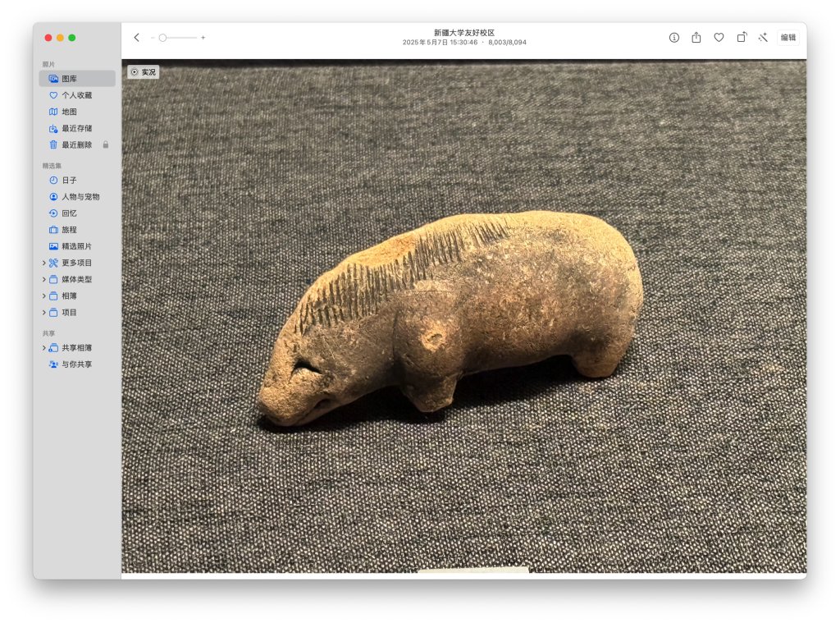Click the zoom slider handle
The image size is (840, 623).
[x=163, y=38]
